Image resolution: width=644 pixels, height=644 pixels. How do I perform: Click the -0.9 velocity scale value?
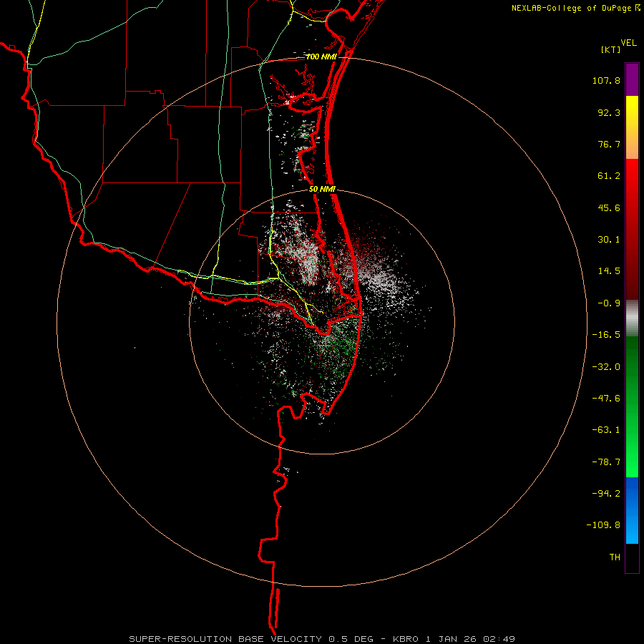[x=609, y=303]
